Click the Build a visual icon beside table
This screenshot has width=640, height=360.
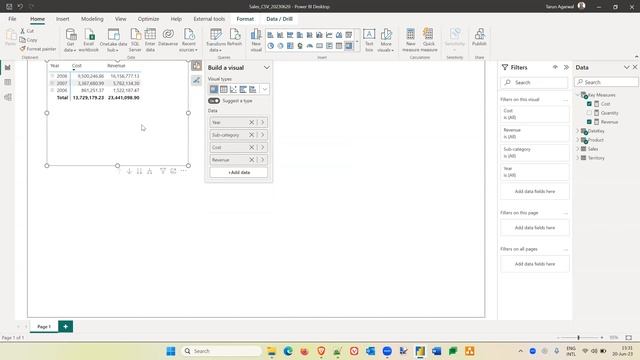tap(196, 66)
